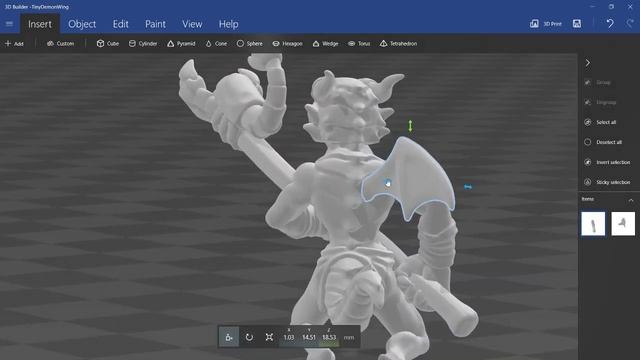This screenshot has height=360, width=640.
Task: Click Ungroup in the side panel
Action: tap(600, 102)
